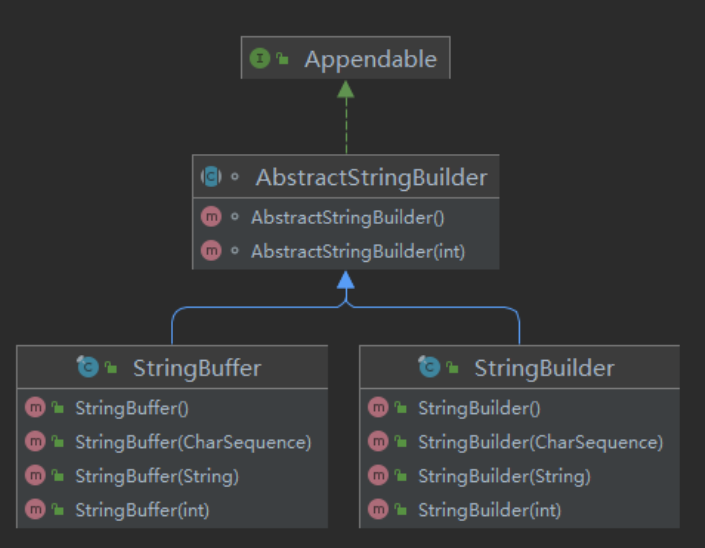Click method icon beside StringBuffer(CharSequence)
The image size is (705, 548).
click(35, 441)
